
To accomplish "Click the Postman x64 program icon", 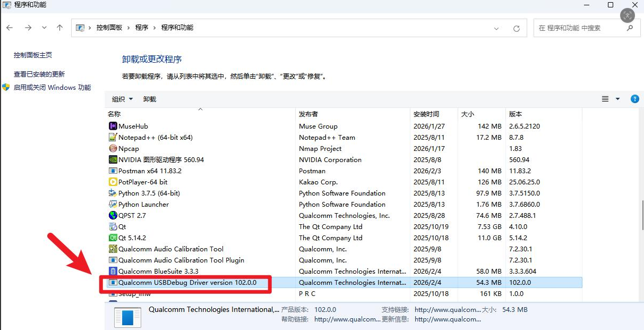I will (x=113, y=171).
